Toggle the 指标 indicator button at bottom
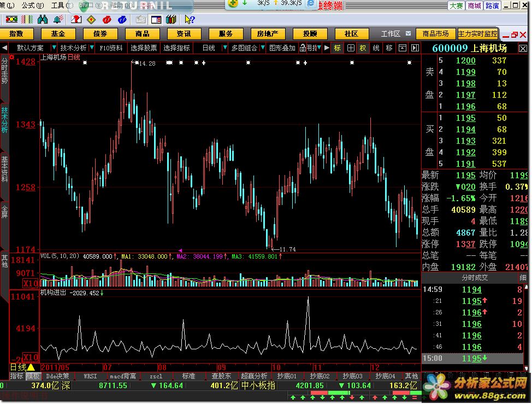The width and height of the screenshot is (532, 404). [x=16, y=376]
